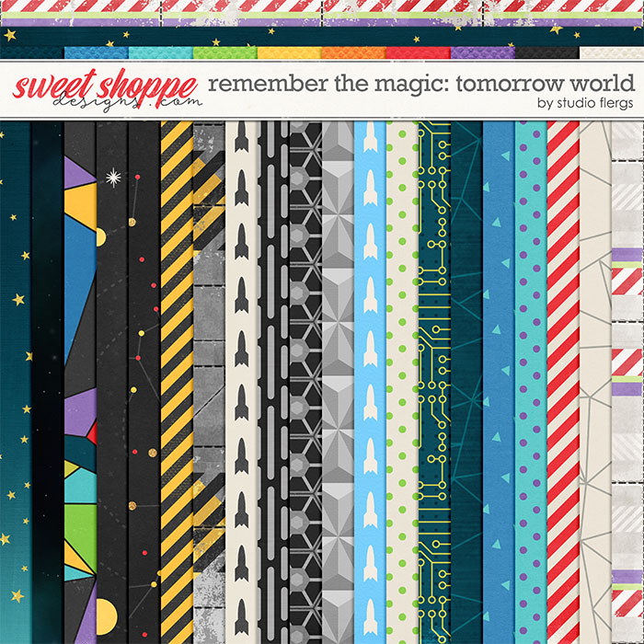Screen dimensions: 644x644
Task: Select the cream paper with green polka dots
Action: (x=402, y=383)
